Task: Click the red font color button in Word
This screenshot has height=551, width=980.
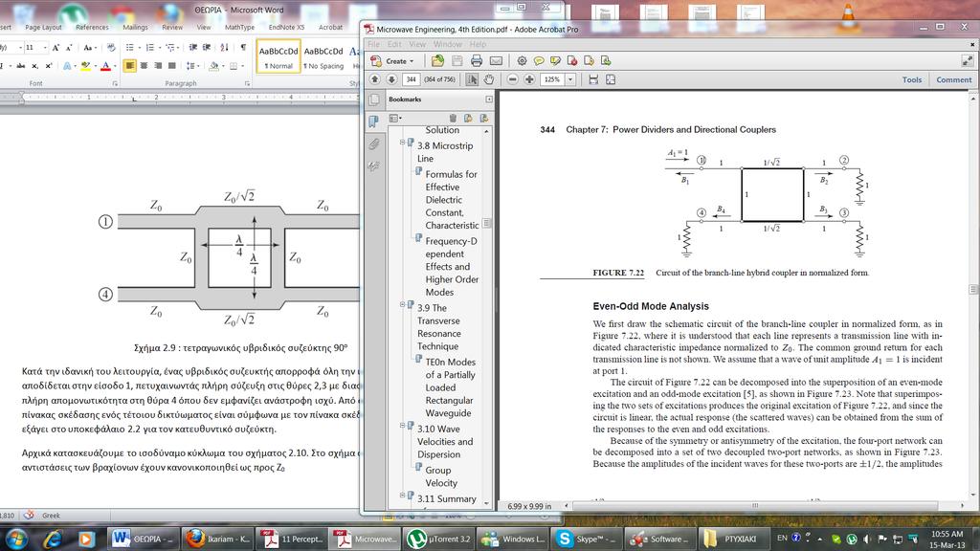Action: pyautogui.click(x=105, y=66)
